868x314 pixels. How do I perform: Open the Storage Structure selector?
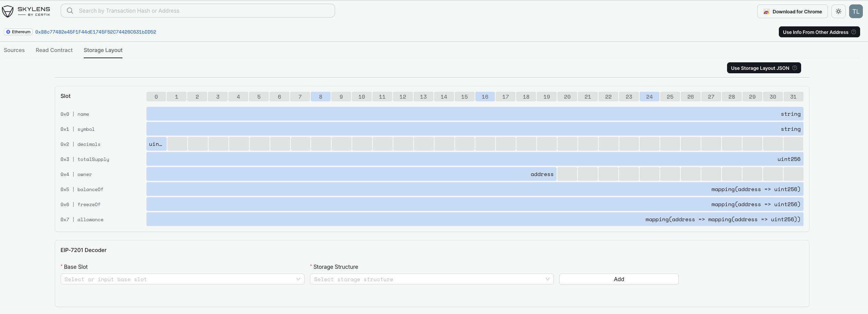pos(431,279)
